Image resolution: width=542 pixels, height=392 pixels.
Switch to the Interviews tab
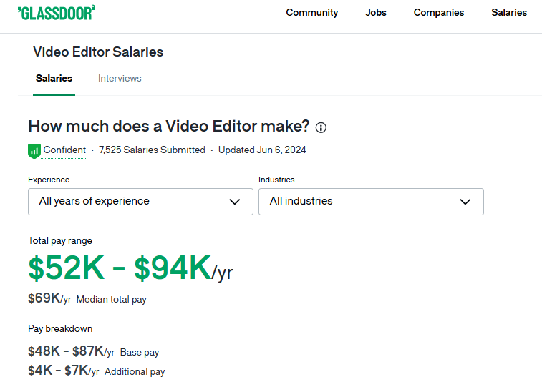pos(120,79)
